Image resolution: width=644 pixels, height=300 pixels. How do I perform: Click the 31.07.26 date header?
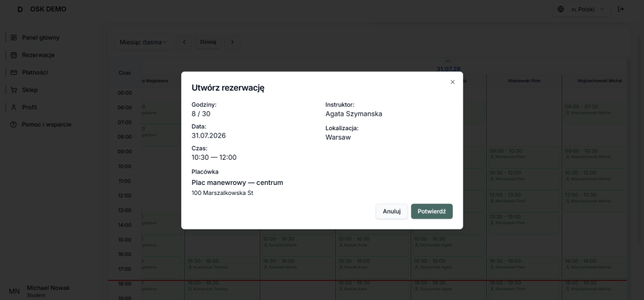(448, 69)
